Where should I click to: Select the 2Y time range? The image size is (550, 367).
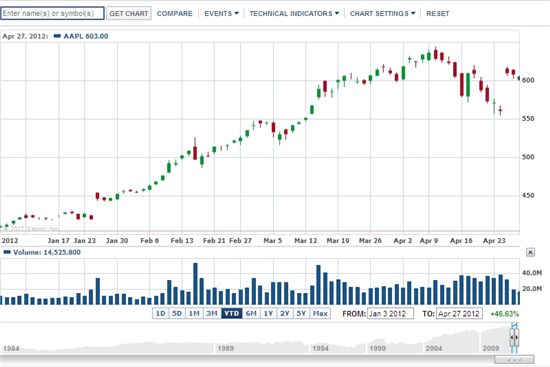pyautogui.click(x=285, y=313)
